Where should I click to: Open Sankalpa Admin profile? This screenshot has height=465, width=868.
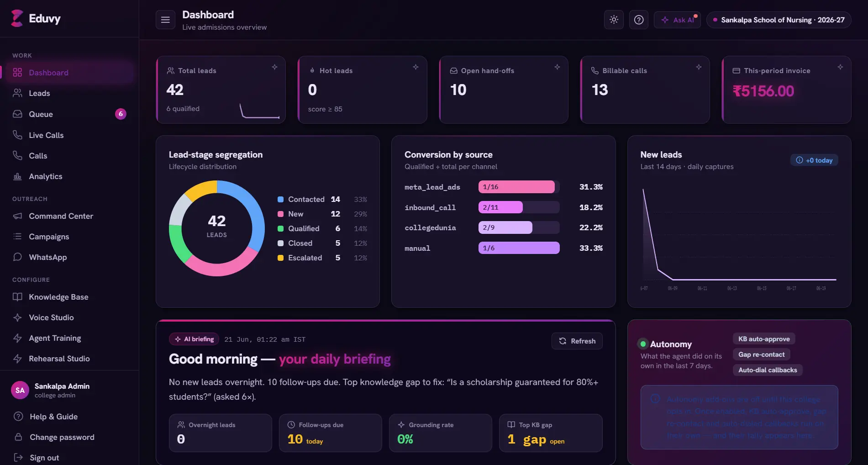[62, 390]
